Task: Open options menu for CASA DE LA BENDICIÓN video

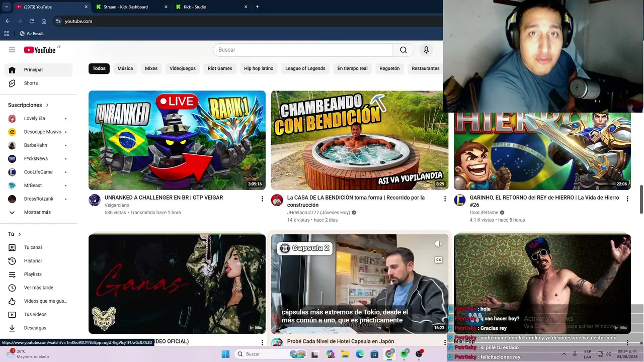Action: click(x=444, y=199)
